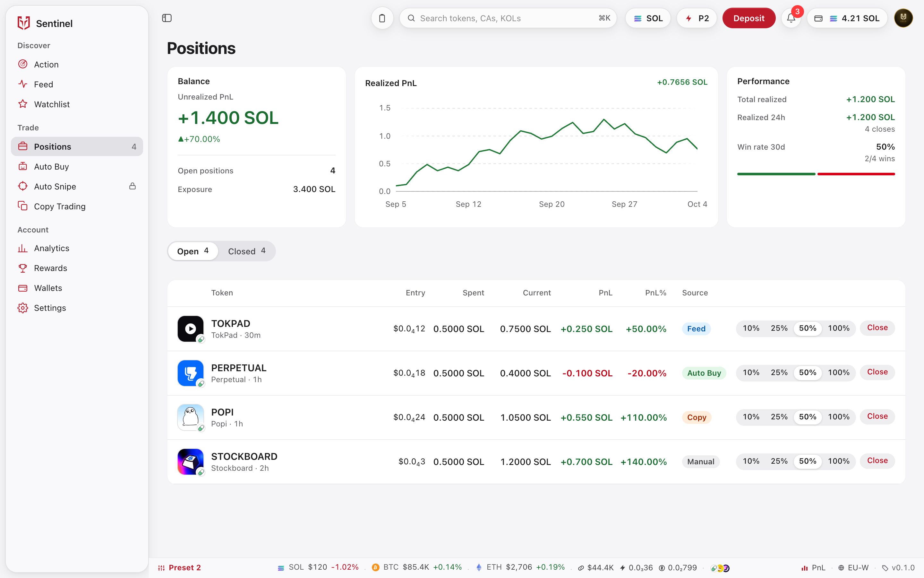Close the TOKPAD position
The image size is (924, 578).
877,328
